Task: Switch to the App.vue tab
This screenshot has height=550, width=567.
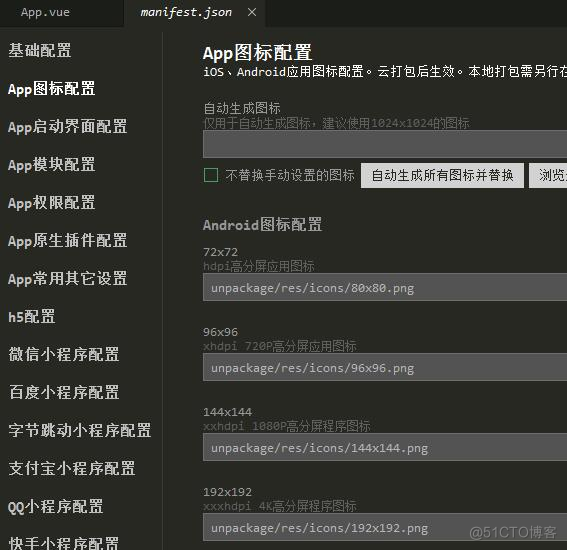Action: click(x=45, y=12)
